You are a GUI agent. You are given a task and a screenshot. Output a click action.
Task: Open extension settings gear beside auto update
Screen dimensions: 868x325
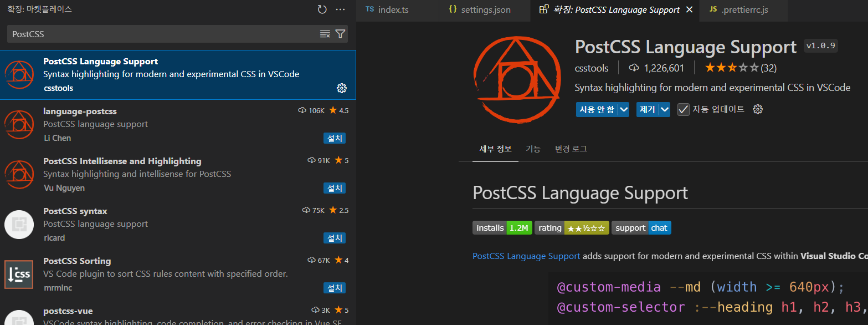(758, 109)
